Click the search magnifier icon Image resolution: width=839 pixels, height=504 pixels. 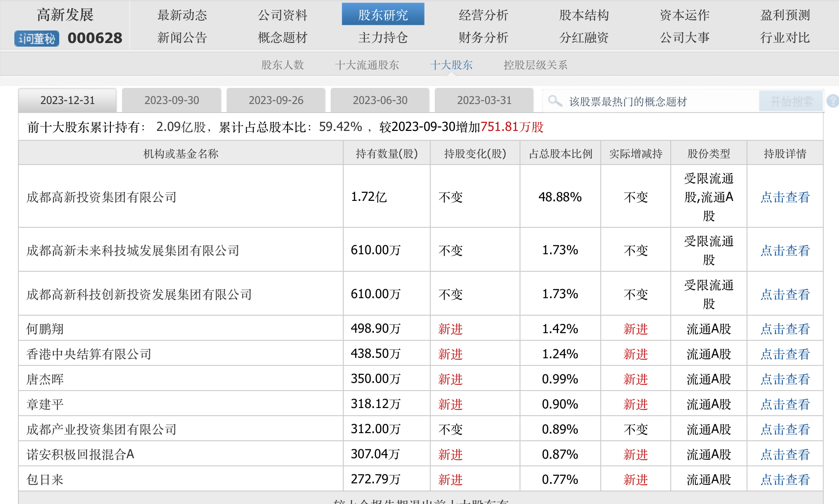(x=555, y=101)
